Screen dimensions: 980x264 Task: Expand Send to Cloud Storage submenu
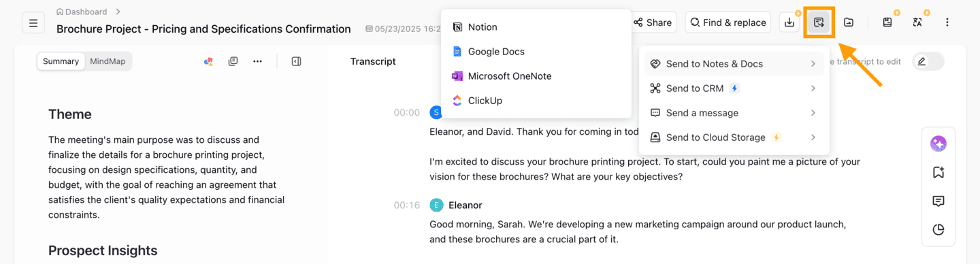coord(734,137)
